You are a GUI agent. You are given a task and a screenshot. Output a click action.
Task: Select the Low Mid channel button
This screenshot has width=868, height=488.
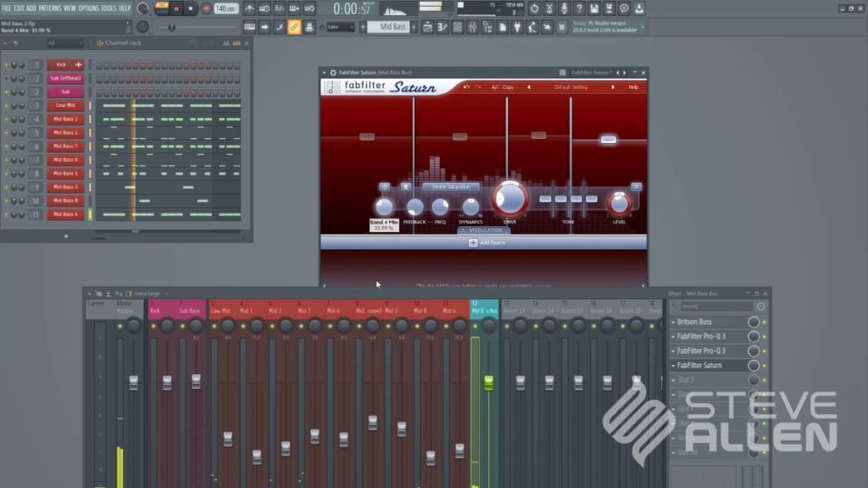point(66,106)
